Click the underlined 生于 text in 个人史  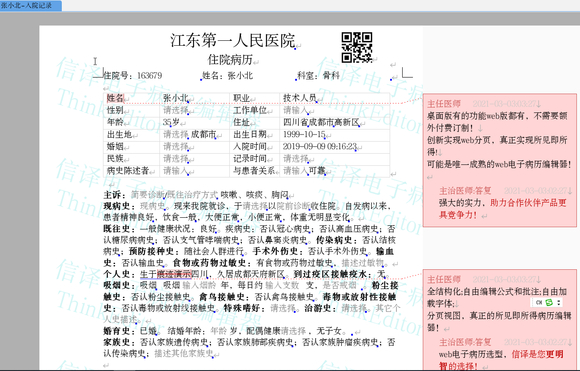[148, 274]
